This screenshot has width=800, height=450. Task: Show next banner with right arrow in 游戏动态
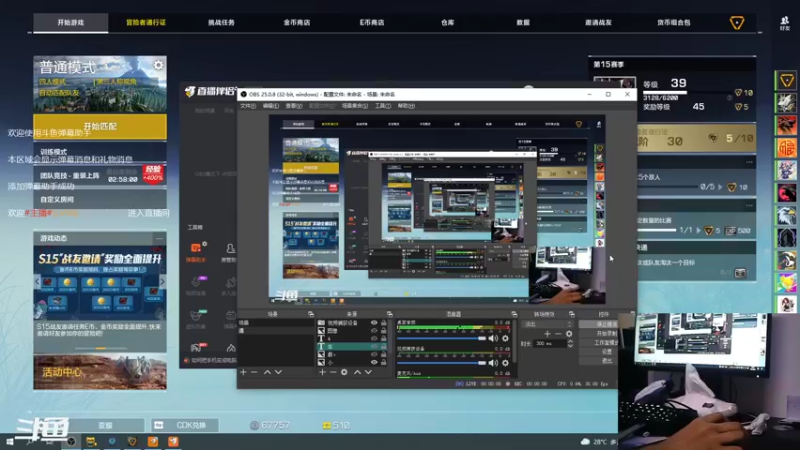[x=162, y=282]
